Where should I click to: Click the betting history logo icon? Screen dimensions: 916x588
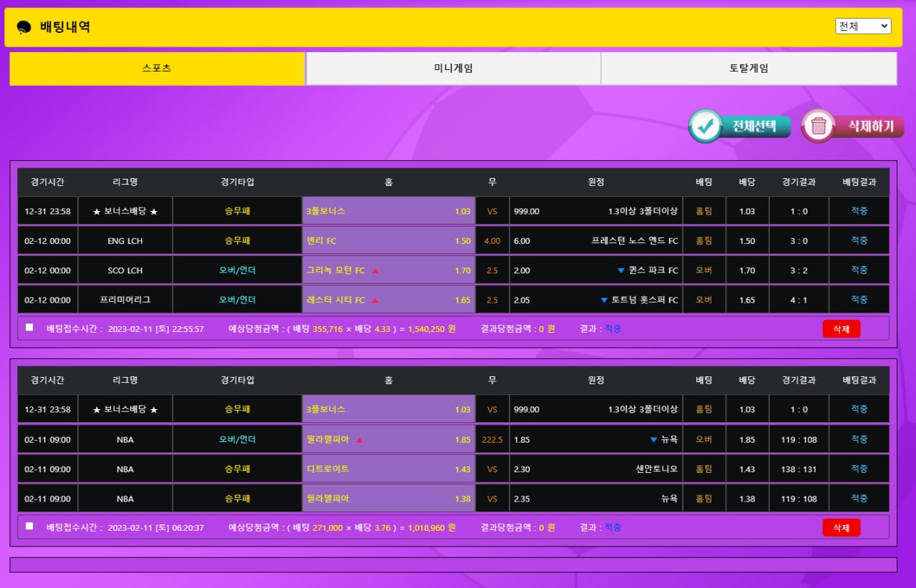coord(24,27)
